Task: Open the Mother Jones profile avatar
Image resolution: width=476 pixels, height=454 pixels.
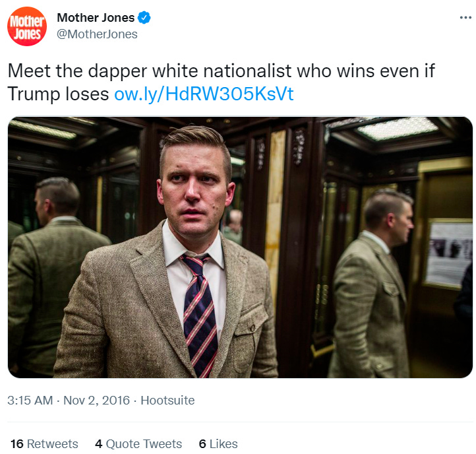Action: (x=27, y=26)
